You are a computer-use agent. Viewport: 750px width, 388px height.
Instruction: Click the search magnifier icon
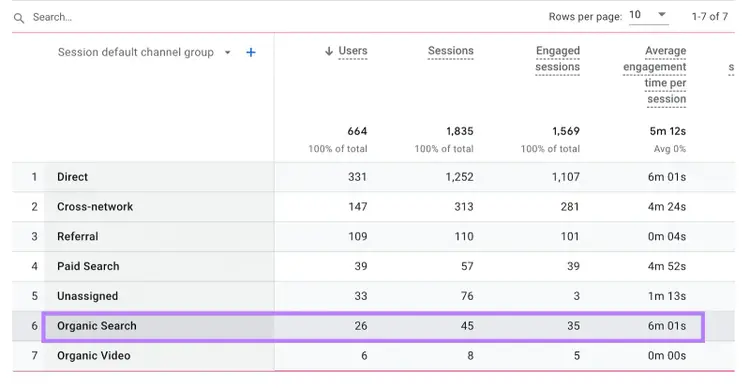(19, 18)
